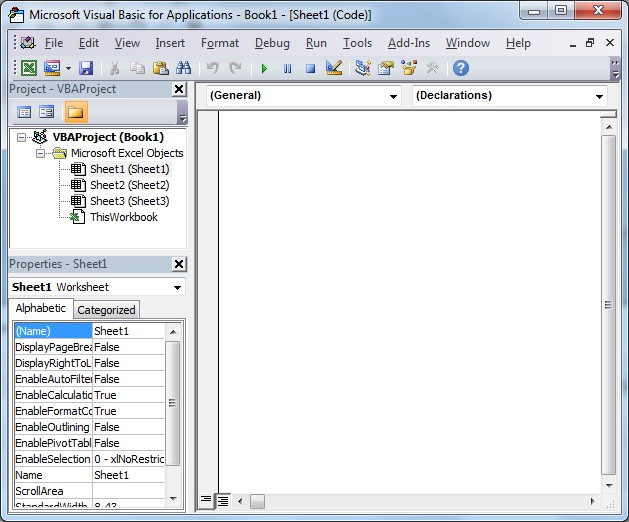629x522 pixels.
Task: Toggle Full Module View button in code pane
Action: [x=222, y=500]
